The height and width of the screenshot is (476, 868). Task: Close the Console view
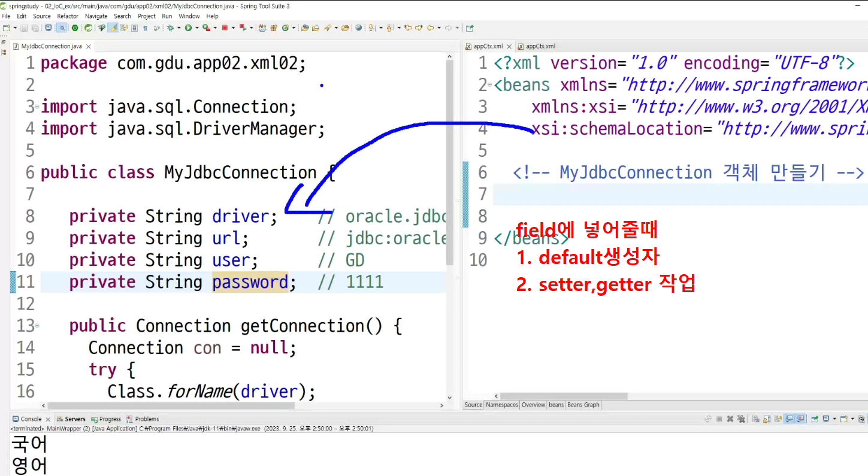pos(48,419)
